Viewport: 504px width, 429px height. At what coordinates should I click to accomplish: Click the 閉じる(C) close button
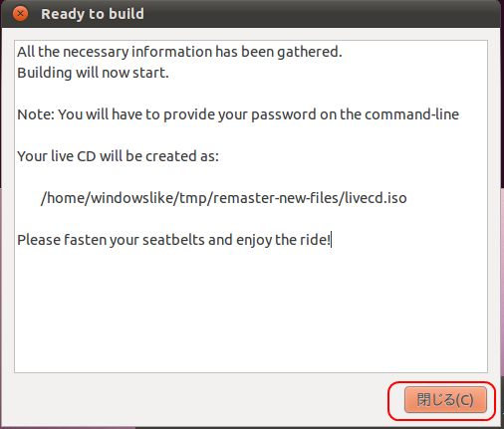click(445, 400)
